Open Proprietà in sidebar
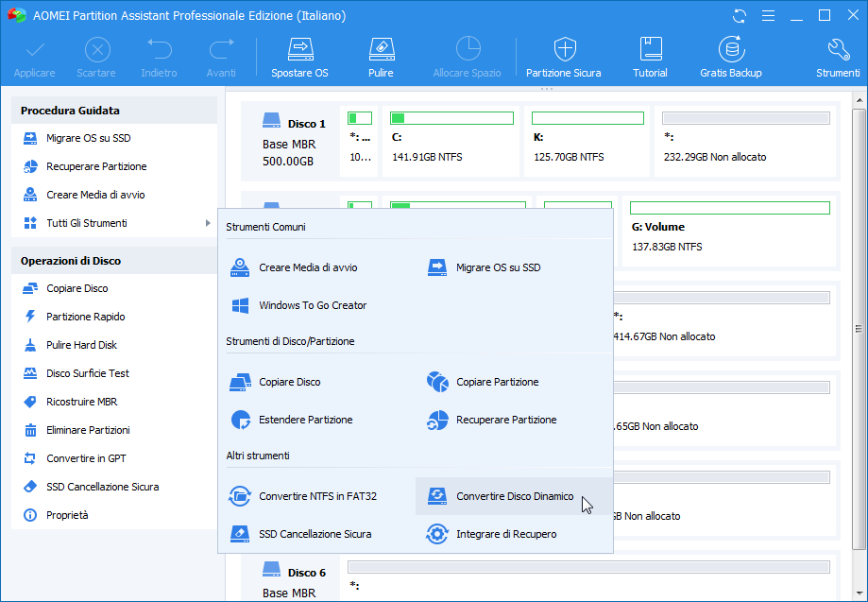 (x=113, y=514)
